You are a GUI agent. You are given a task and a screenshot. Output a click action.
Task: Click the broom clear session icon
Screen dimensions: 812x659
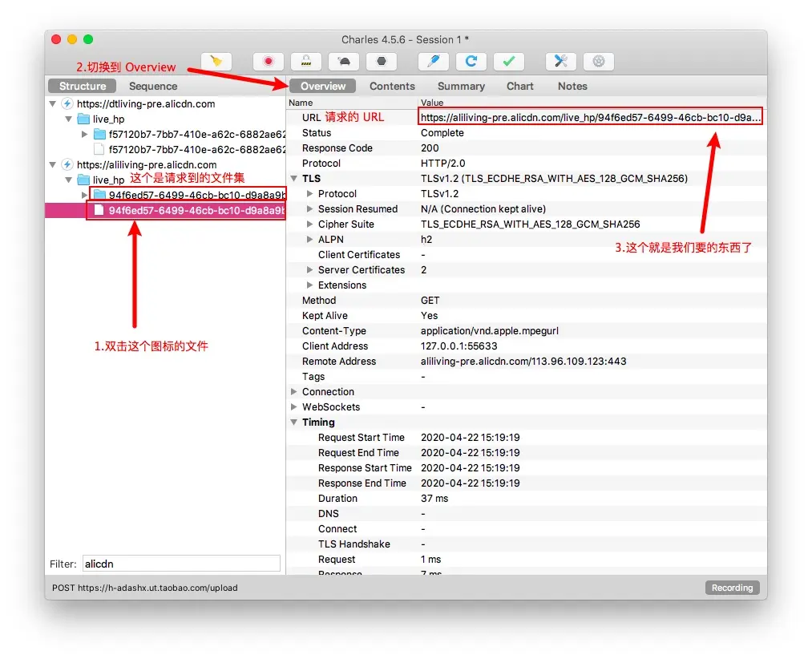215,62
